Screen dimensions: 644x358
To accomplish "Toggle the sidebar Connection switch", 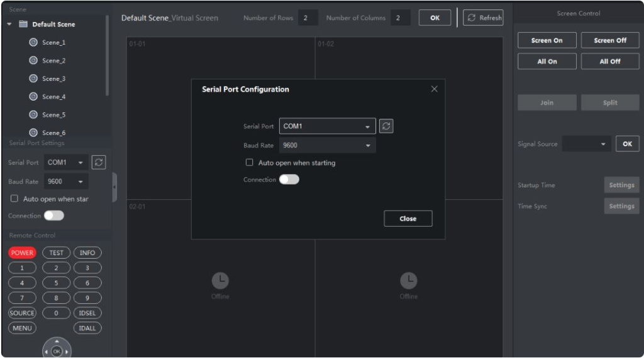I will pyautogui.click(x=54, y=215).
